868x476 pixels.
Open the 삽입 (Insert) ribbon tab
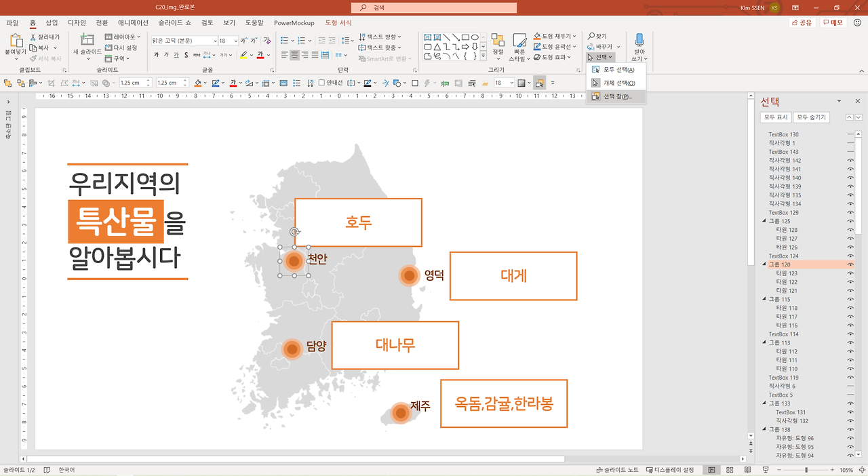(x=52, y=22)
